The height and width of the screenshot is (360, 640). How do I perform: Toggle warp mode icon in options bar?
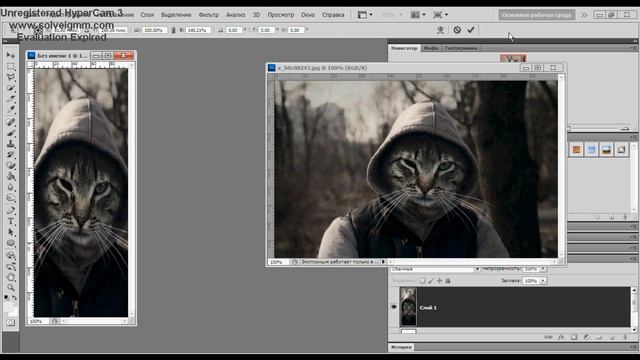pos(440,30)
